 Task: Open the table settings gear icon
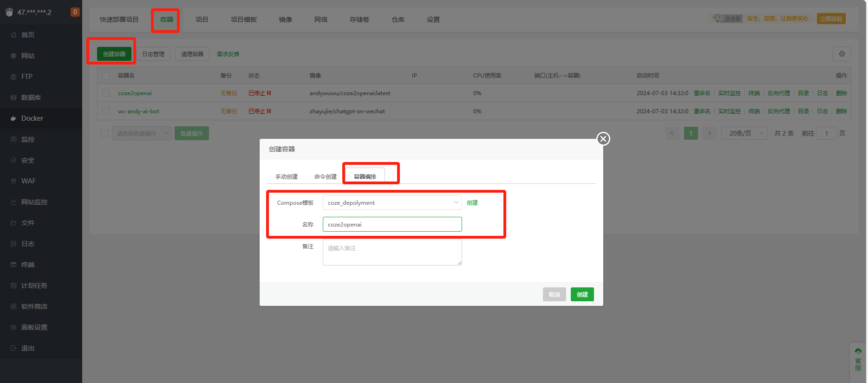842,54
